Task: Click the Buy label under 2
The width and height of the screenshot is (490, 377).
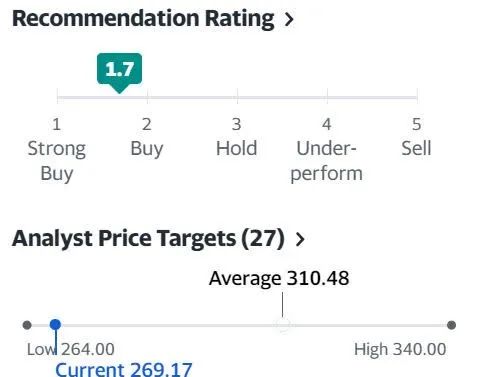Action: (x=147, y=149)
